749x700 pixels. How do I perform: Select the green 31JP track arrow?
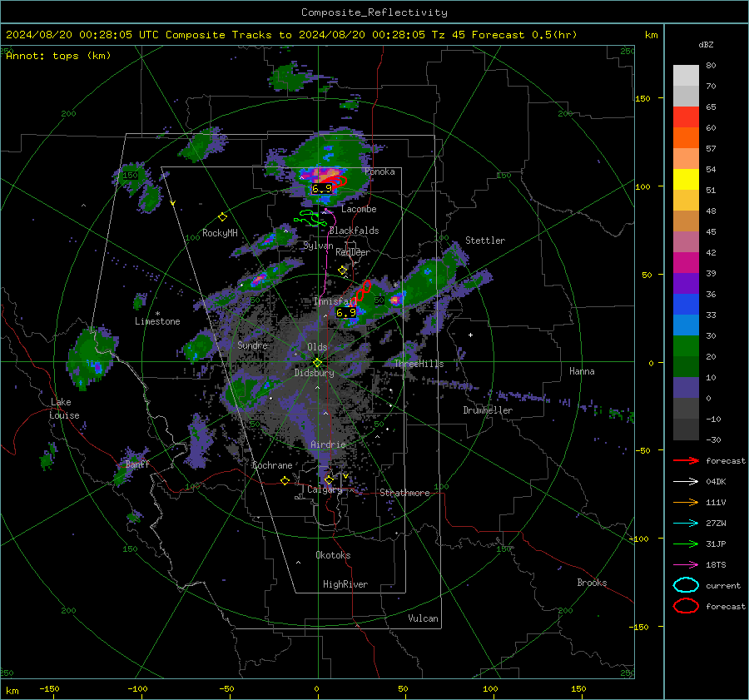[x=686, y=544]
